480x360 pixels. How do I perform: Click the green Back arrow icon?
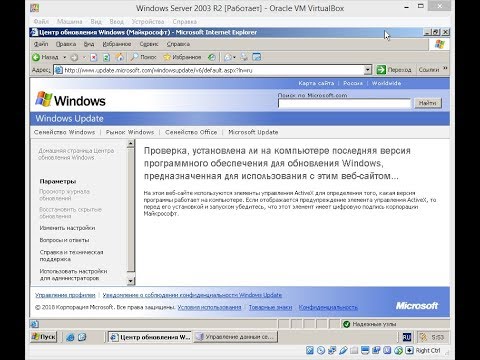point(36,57)
